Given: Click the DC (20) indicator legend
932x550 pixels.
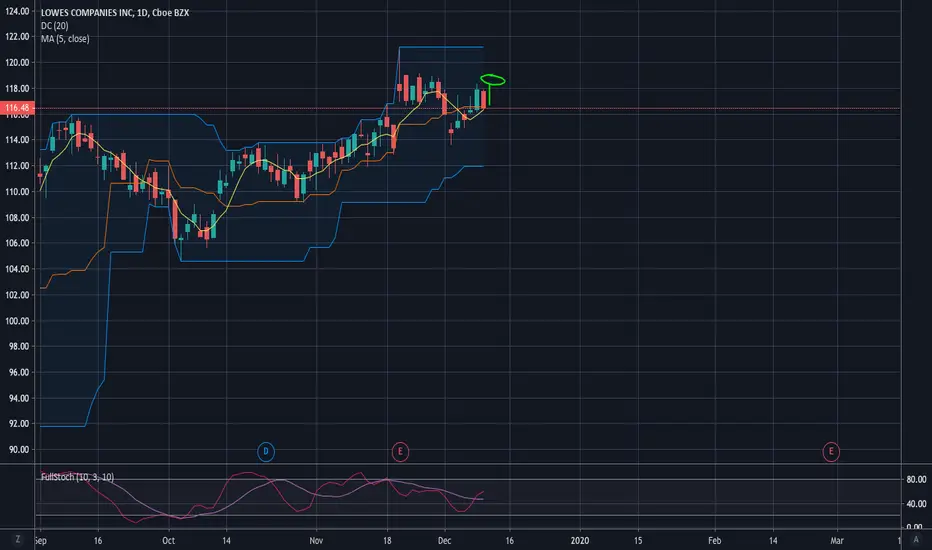Looking at the screenshot, I should coord(55,26).
